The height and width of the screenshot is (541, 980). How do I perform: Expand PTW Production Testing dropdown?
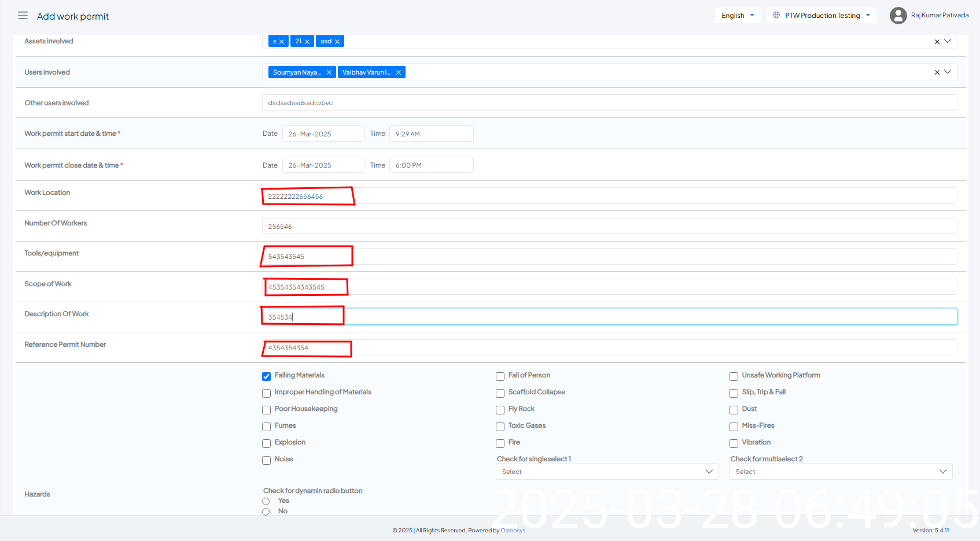821,16
